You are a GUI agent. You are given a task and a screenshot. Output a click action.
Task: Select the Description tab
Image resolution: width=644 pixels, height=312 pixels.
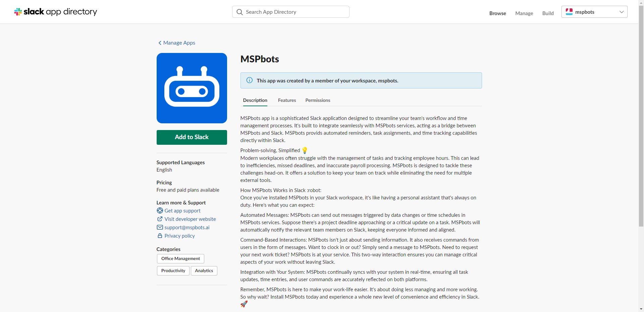click(255, 100)
